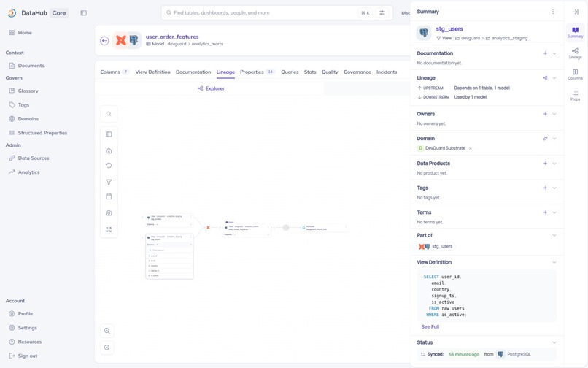
Task: Click the red dbt transformation node
Action: tap(208, 228)
